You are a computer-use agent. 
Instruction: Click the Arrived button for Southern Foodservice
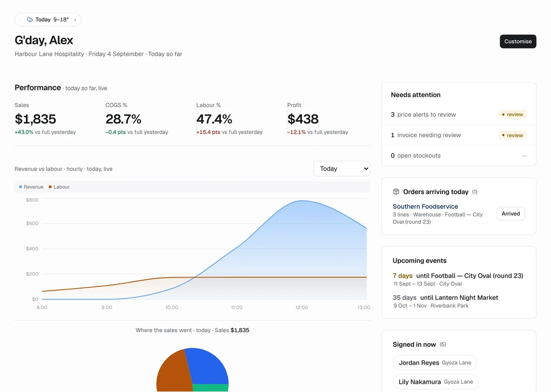tap(511, 214)
